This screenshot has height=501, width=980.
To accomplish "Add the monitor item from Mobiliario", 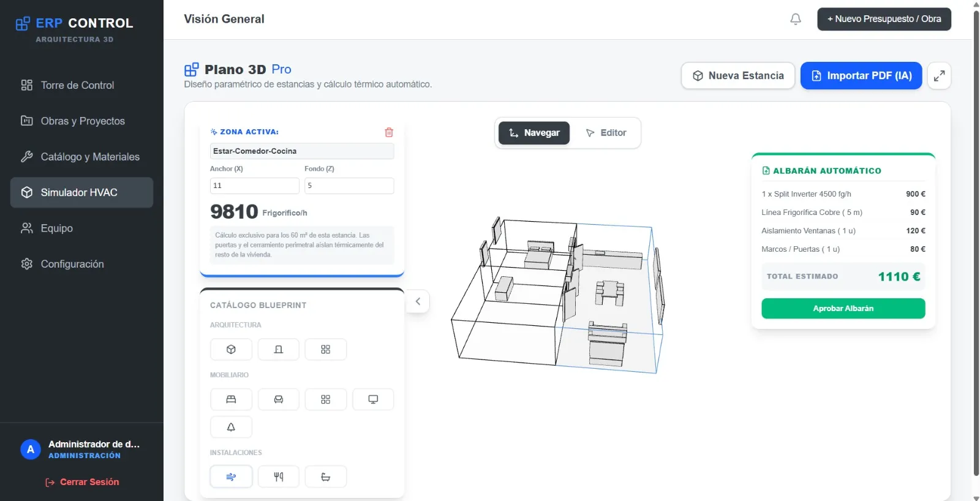I will tap(373, 399).
